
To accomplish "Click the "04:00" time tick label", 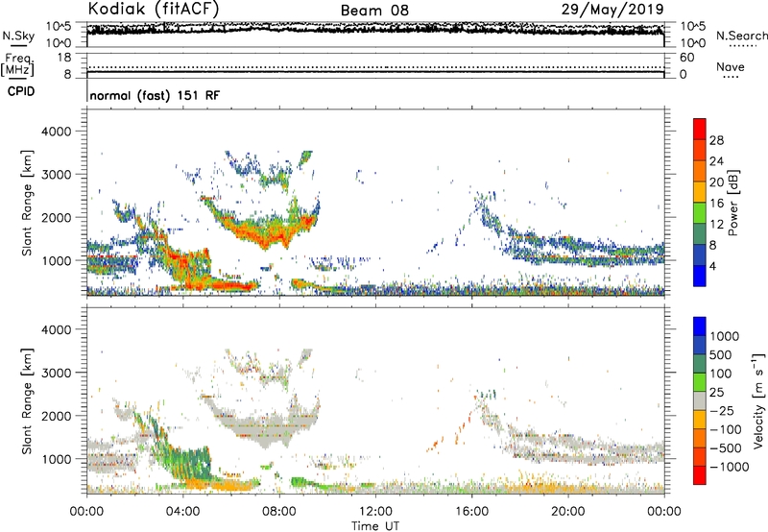I will 182,512.
